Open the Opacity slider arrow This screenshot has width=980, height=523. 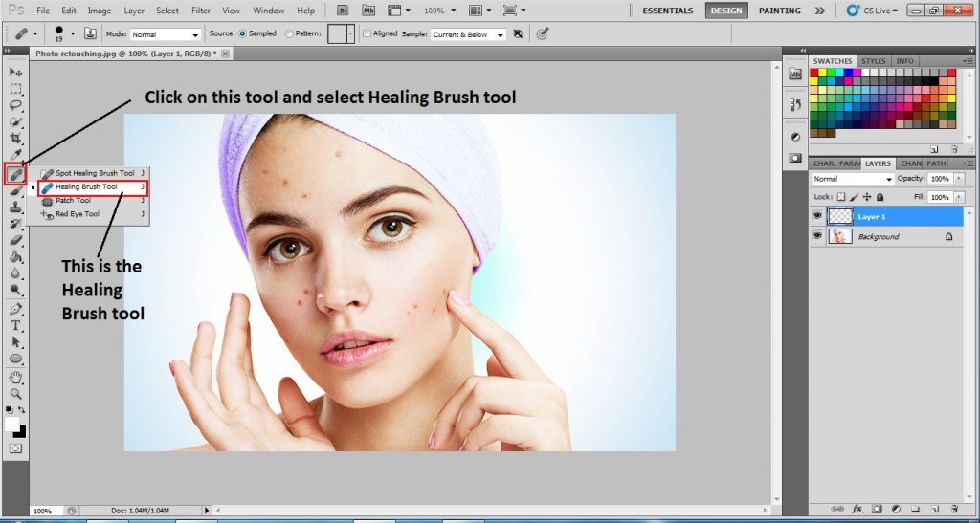tap(959, 179)
